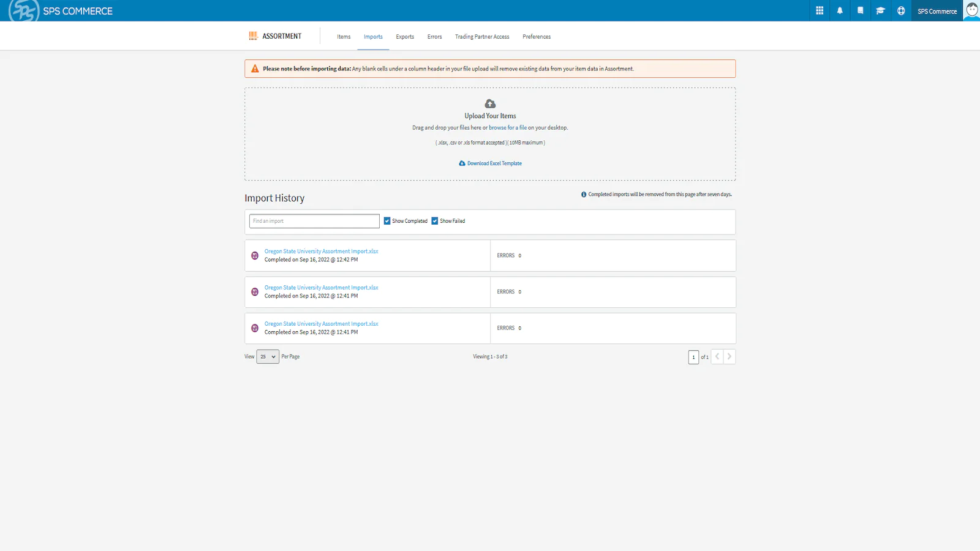The height and width of the screenshot is (551, 980).
Task: Open the notifications bell
Action: coord(840,10)
